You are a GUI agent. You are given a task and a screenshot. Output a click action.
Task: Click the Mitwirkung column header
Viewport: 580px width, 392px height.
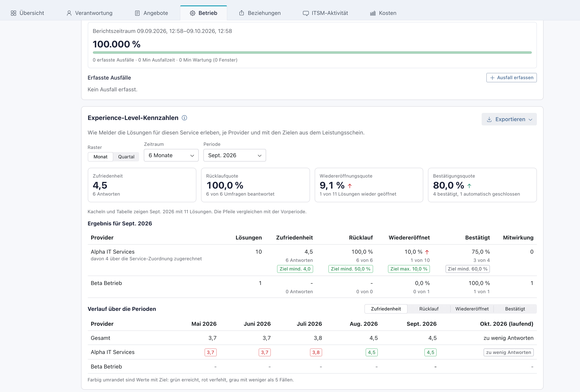pyautogui.click(x=518, y=238)
